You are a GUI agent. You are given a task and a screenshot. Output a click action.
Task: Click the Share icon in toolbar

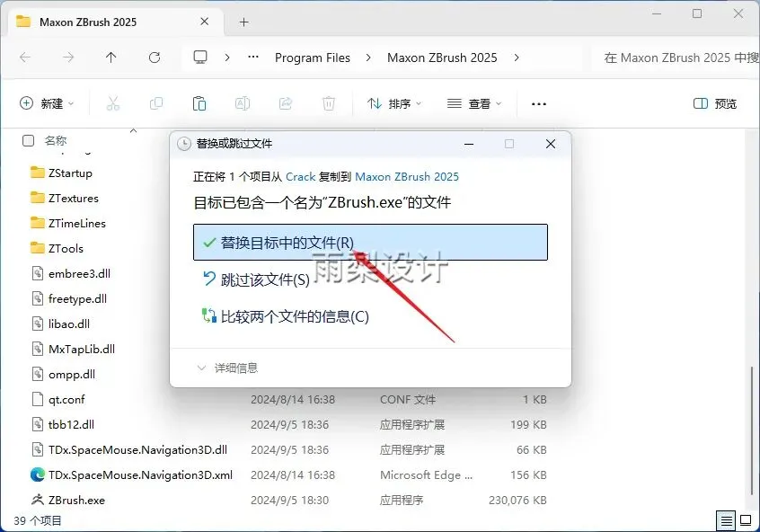[x=286, y=103]
